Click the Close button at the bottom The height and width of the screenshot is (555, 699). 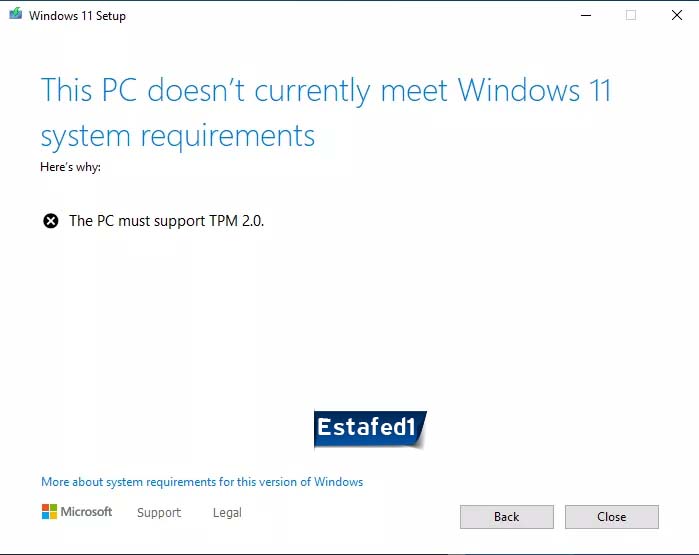612,517
